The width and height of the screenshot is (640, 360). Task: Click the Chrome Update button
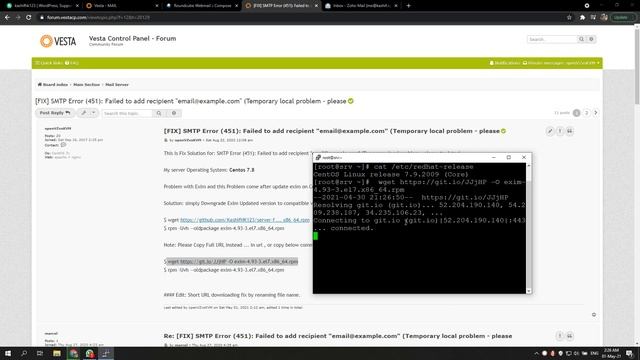pos(622,17)
